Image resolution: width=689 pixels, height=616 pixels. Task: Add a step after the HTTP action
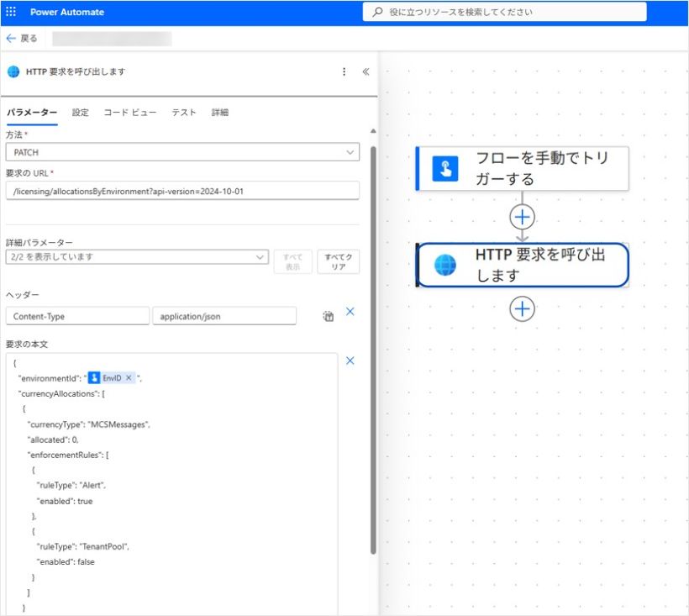pos(522,308)
